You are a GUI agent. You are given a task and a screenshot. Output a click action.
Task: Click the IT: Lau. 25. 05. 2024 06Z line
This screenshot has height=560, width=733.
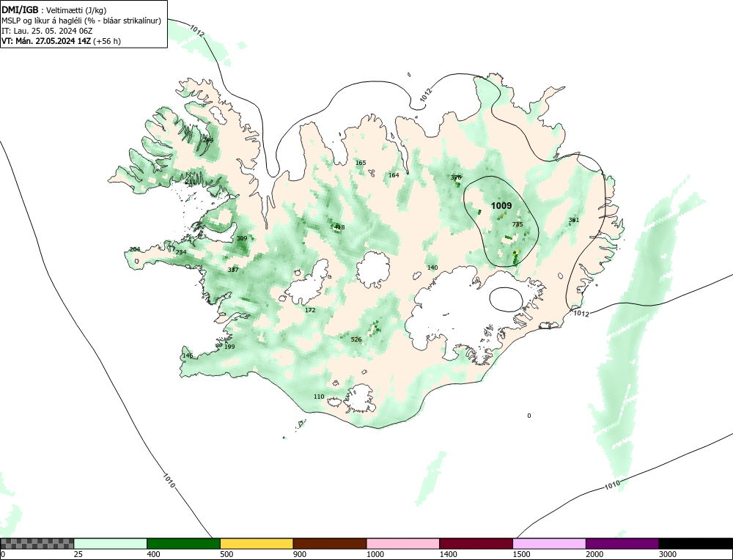pyautogui.click(x=47, y=31)
